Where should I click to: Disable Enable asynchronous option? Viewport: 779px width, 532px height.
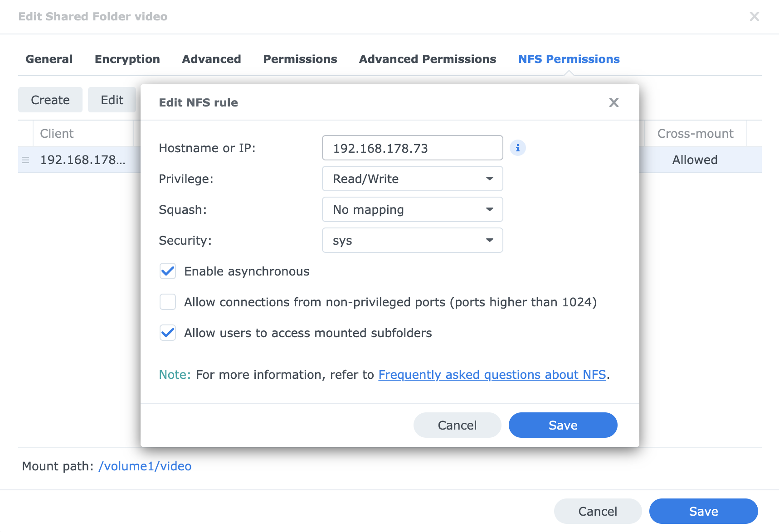pyautogui.click(x=167, y=271)
